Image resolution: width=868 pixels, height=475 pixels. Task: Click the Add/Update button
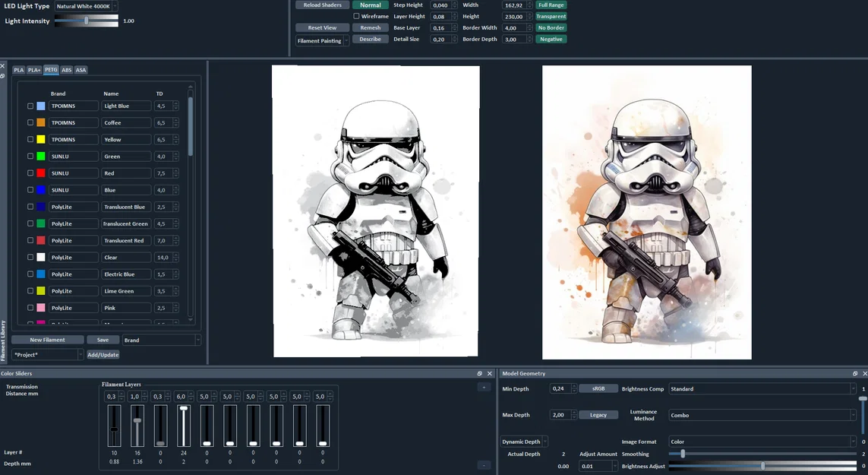103,355
